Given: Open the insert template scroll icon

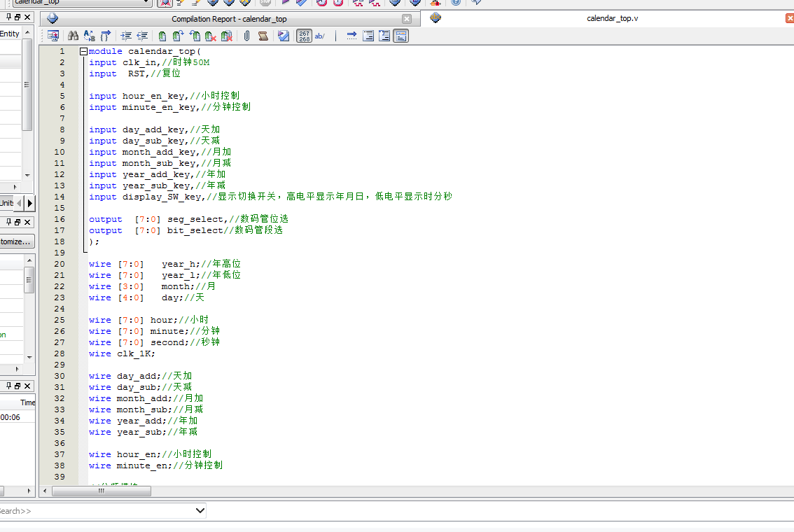Looking at the screenshot, I should click(x=263, y=36).
